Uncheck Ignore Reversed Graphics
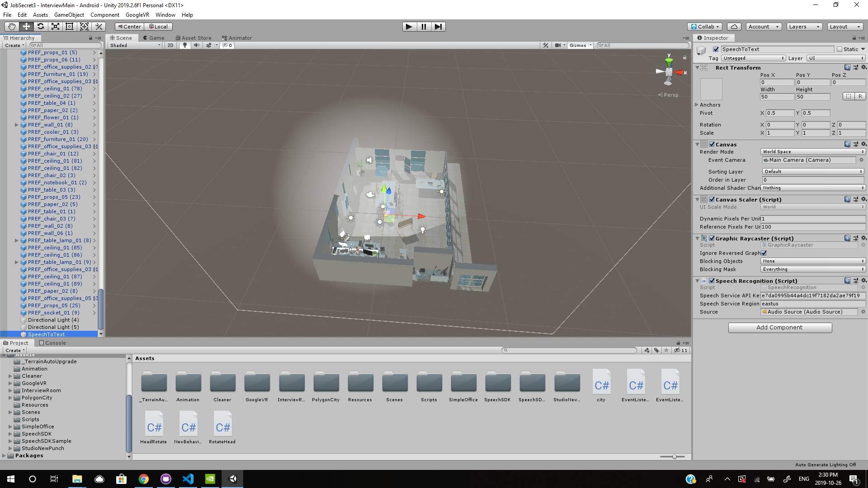The width and height of the screenshot is (868, 488). pos(764,253)
